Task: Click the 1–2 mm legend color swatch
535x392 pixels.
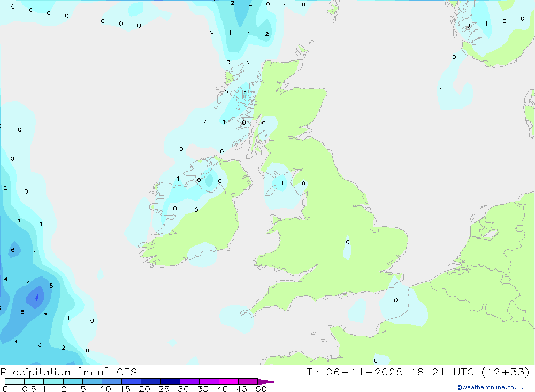Action: (x=53, y=381)
